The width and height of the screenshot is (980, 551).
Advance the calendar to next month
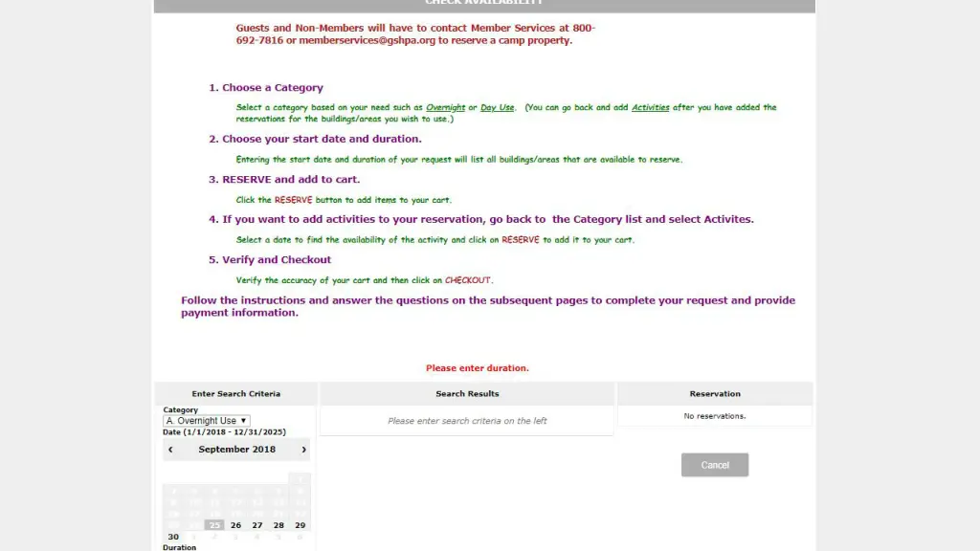coord(303,450)
